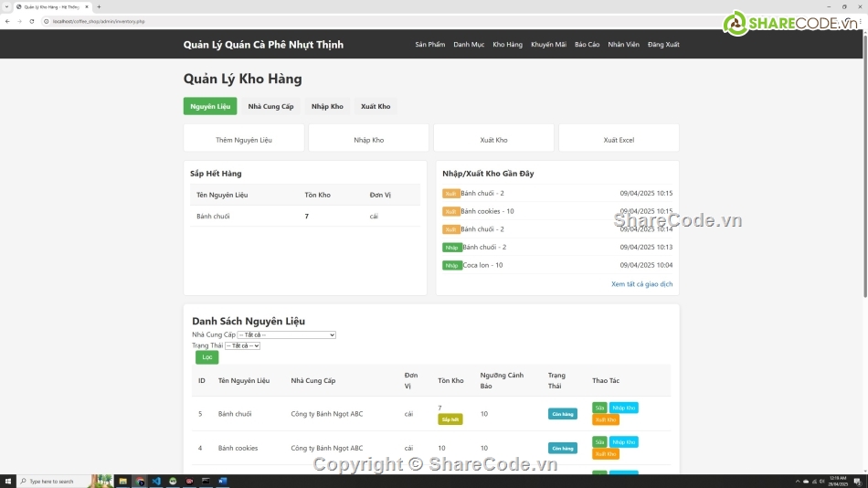Click Xuất Kho for the Bánh cookies row
This screenshot has height=488, width=868.
point(606,454)
